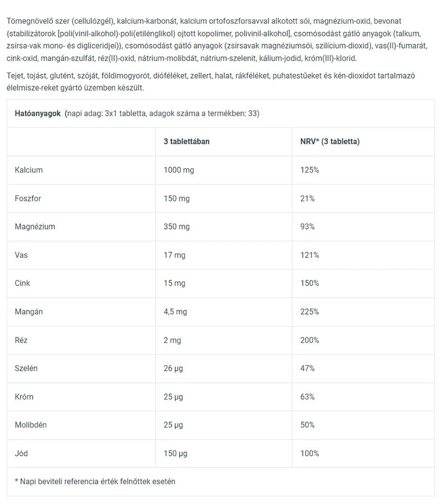The height and width of the screenshot is (504, 443).
Task: Click the Foszfor row label
Action: [x=28, y=198]
